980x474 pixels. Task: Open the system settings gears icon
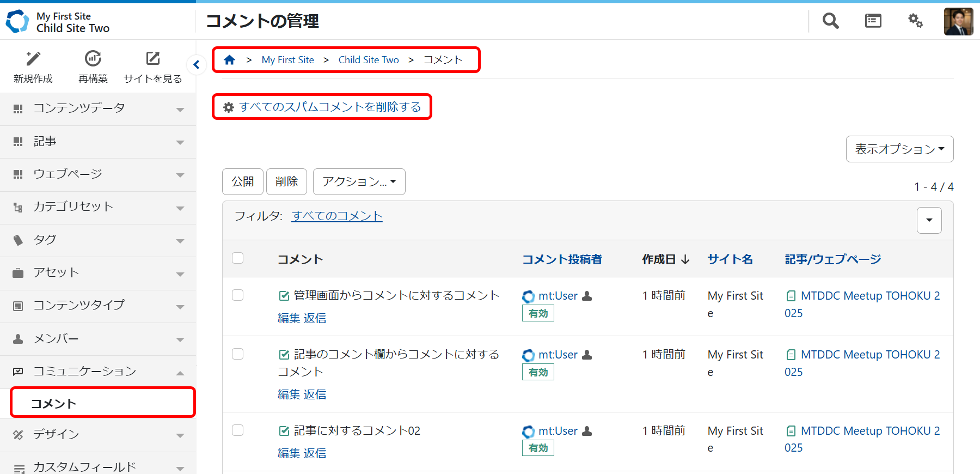(915, 21)
